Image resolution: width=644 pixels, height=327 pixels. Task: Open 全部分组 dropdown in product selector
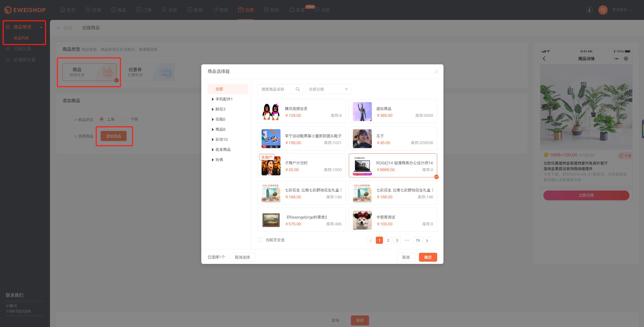[x=327, y=89]
